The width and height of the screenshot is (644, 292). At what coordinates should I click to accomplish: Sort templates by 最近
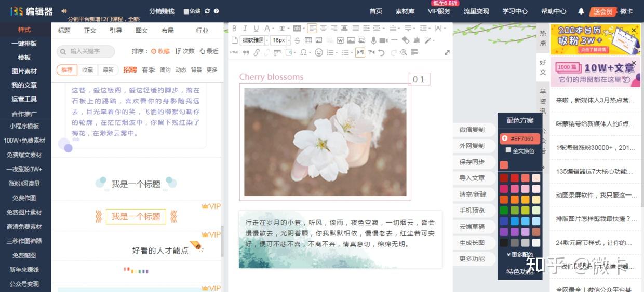click(209, 51)
